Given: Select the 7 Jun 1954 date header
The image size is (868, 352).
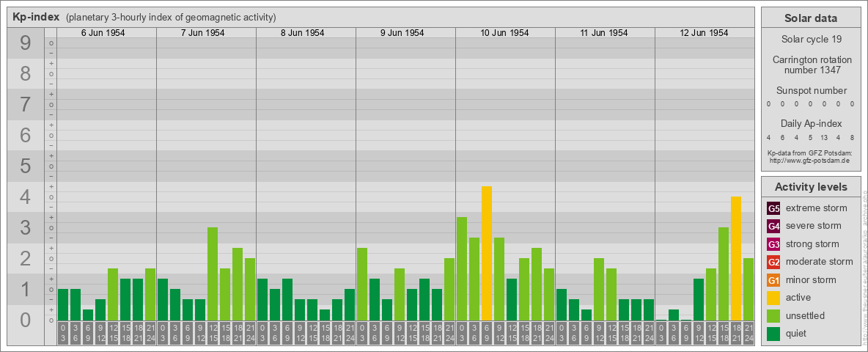Looking at the screenshot, I should click(206, 33).
